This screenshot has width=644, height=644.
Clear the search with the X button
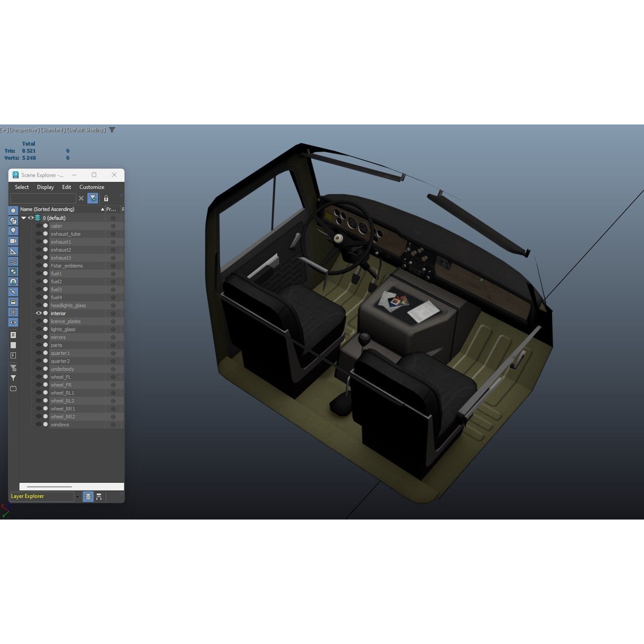(x=81, y=199)
